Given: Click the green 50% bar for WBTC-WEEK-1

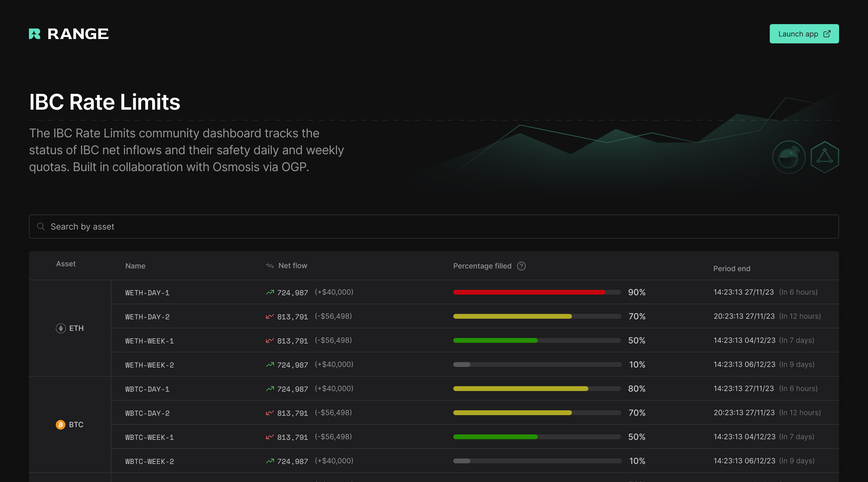Looking at the screenshot, I should pyautogui.click(x=495, y=437).
